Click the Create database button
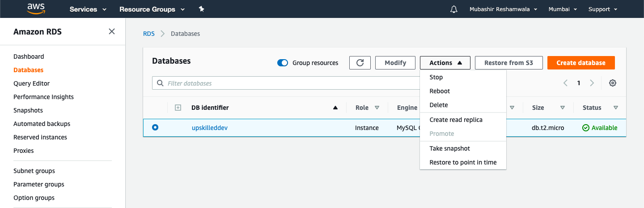 click(x=581, y=63)
